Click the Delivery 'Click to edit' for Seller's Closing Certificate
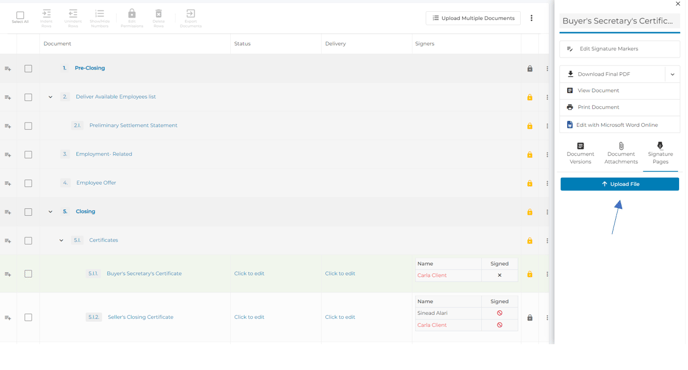 pyautogui.click(x=340, y=317)
